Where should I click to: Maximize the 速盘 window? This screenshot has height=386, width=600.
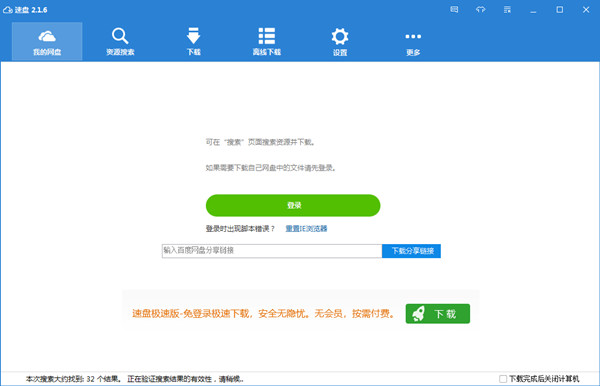559,10
